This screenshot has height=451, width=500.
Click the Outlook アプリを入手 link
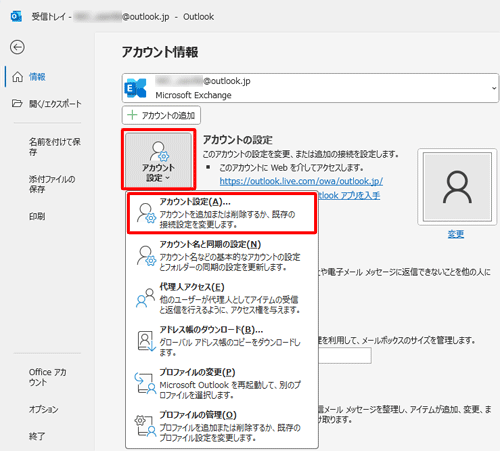click(x=349, y=195)
